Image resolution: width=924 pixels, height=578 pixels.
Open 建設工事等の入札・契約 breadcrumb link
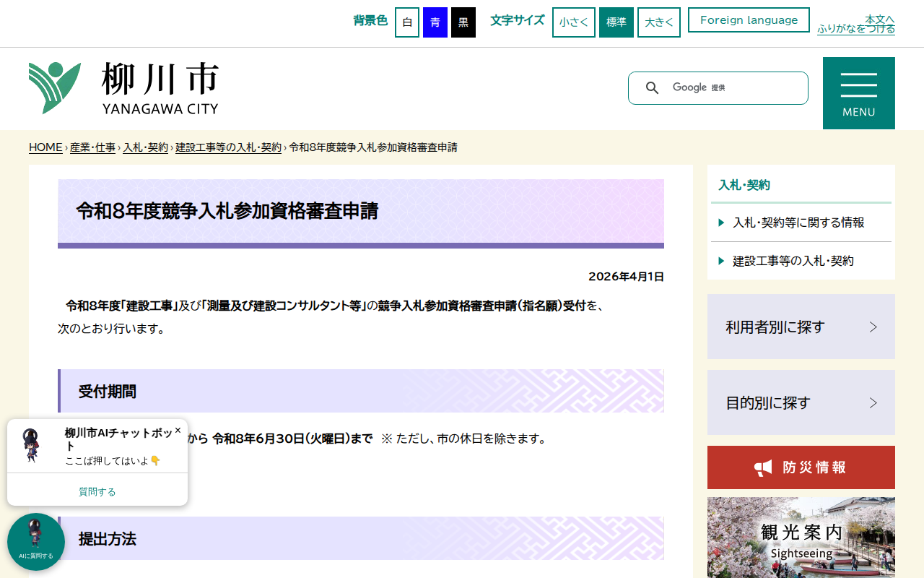click(x=228, y=147)
